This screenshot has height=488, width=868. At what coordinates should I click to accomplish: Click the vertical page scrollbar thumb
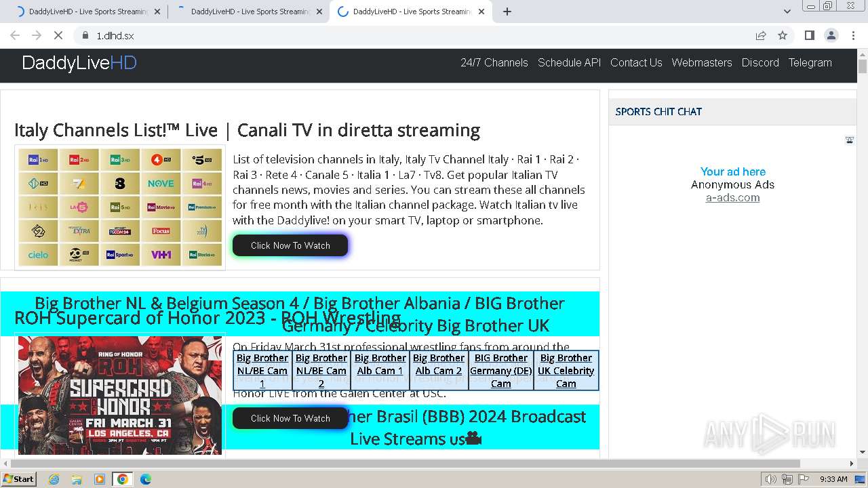pos(863,66)
